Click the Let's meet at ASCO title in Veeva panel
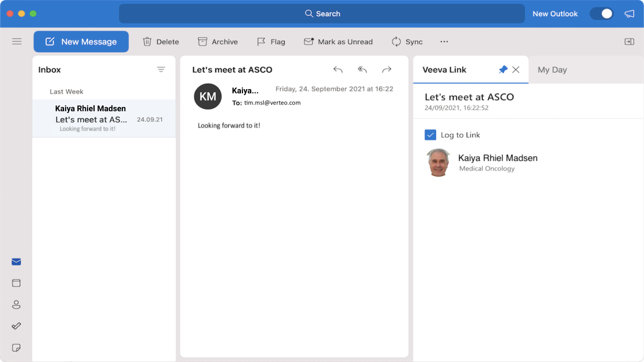The width and height of the screenshot is (644, 362). coord(469,97)
